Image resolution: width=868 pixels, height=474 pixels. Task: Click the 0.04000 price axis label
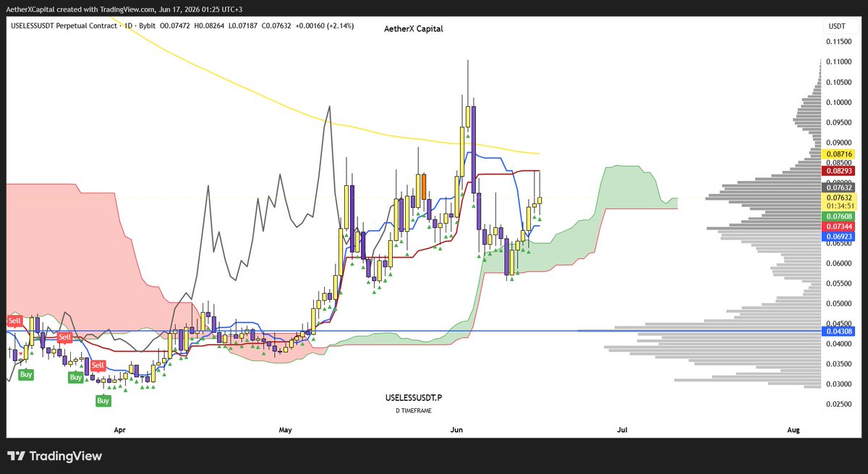(x=840, y=344)
